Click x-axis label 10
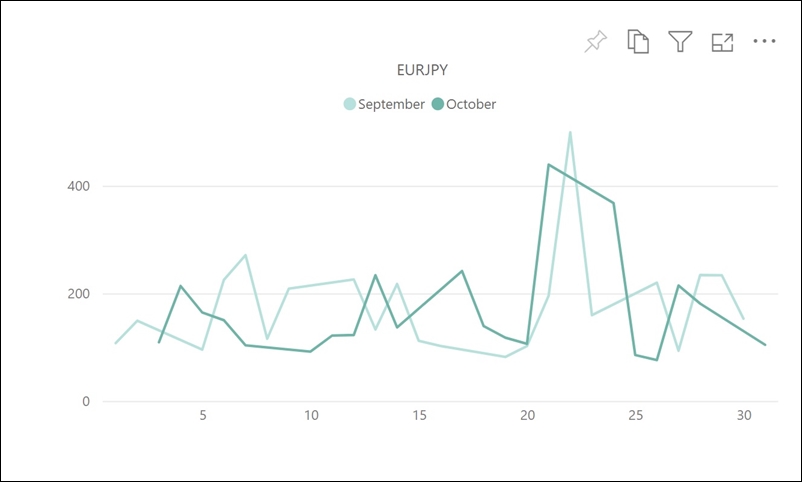 [311, 415]
